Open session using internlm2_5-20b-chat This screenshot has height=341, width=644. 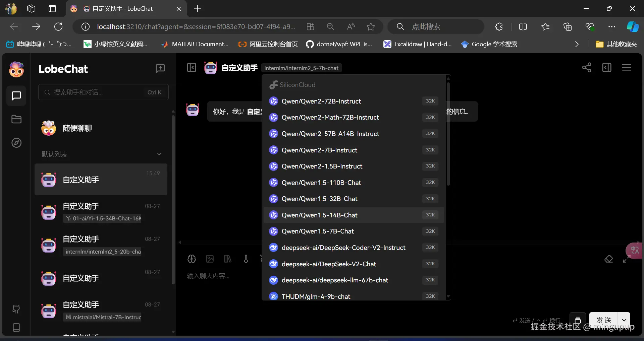tap(101, 245)
